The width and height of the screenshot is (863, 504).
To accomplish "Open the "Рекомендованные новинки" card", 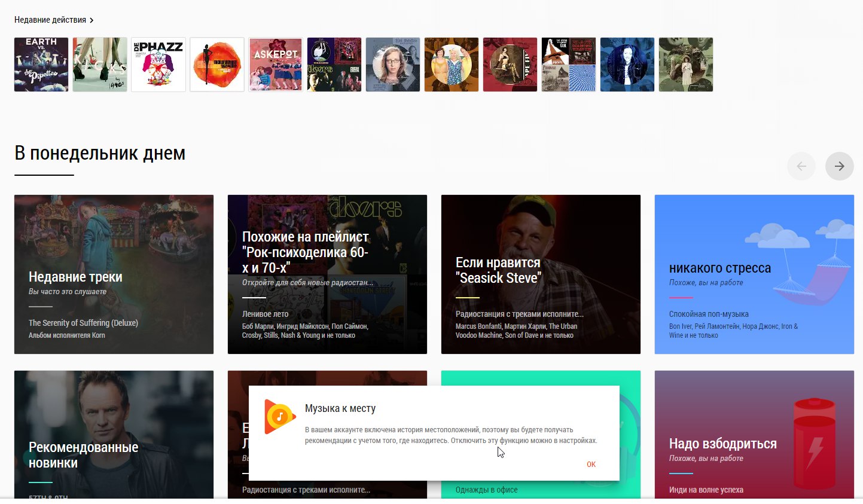I will [x=114, y=435].
